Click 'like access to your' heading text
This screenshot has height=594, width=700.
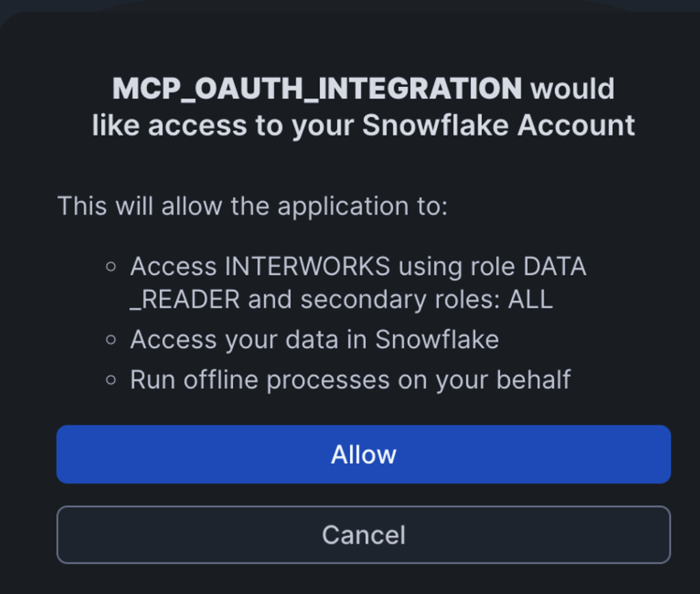223,126
